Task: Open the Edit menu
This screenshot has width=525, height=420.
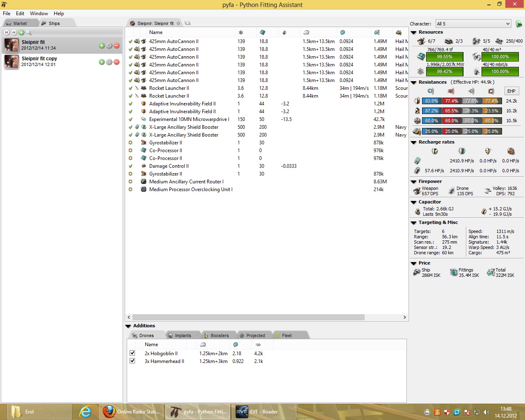Action: (x=20, y=14)
